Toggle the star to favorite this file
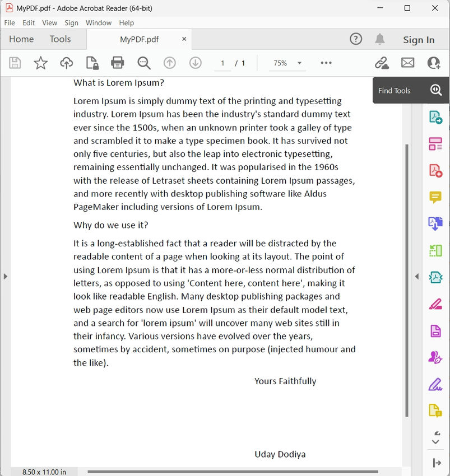Viewport: 450px width, 476px height. (40, 63)
